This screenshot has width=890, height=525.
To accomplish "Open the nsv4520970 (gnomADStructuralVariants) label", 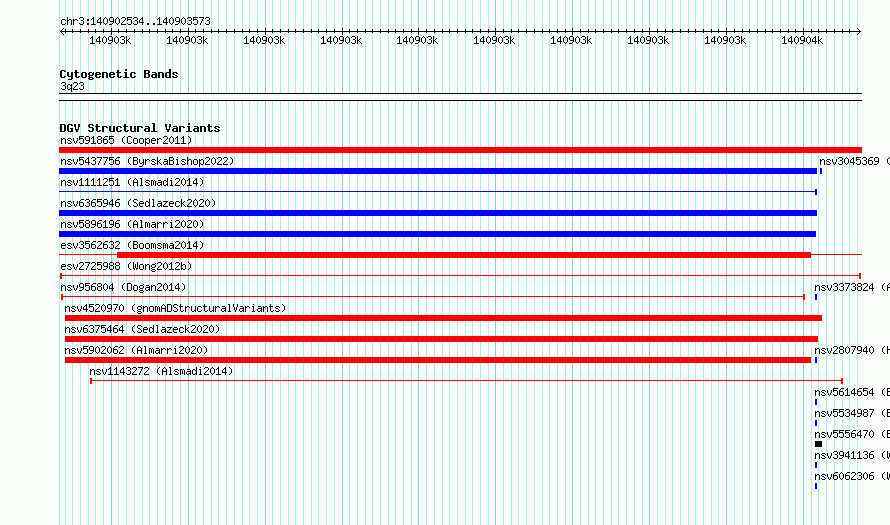I will tap(175, 308).
